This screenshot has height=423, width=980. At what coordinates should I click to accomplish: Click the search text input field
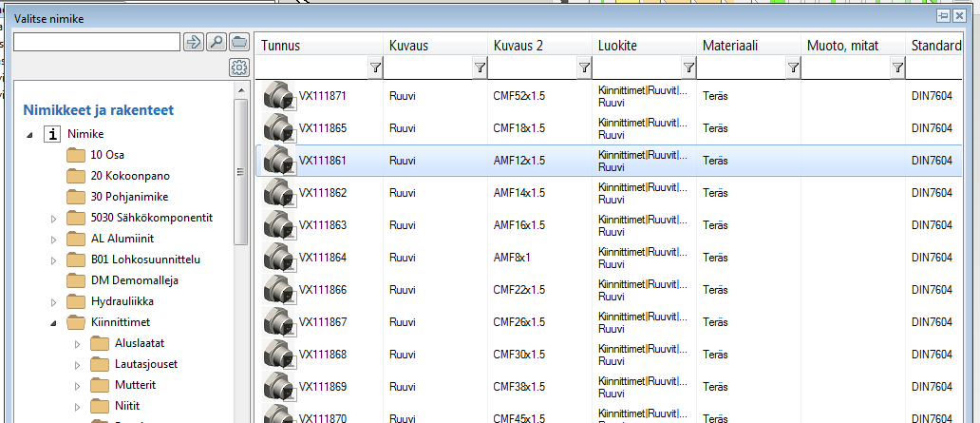point(96,42)
